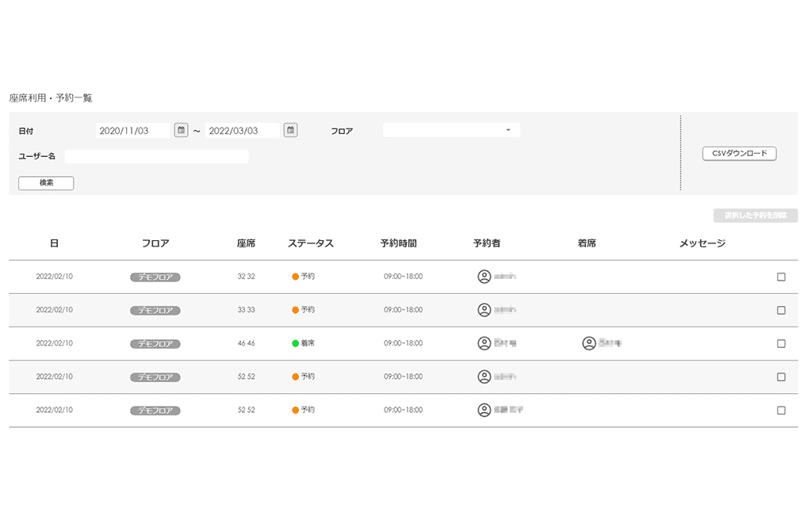Screen dimensions: 812x512
Task: Click the 予約時間 column header
Action: [400, 243]
